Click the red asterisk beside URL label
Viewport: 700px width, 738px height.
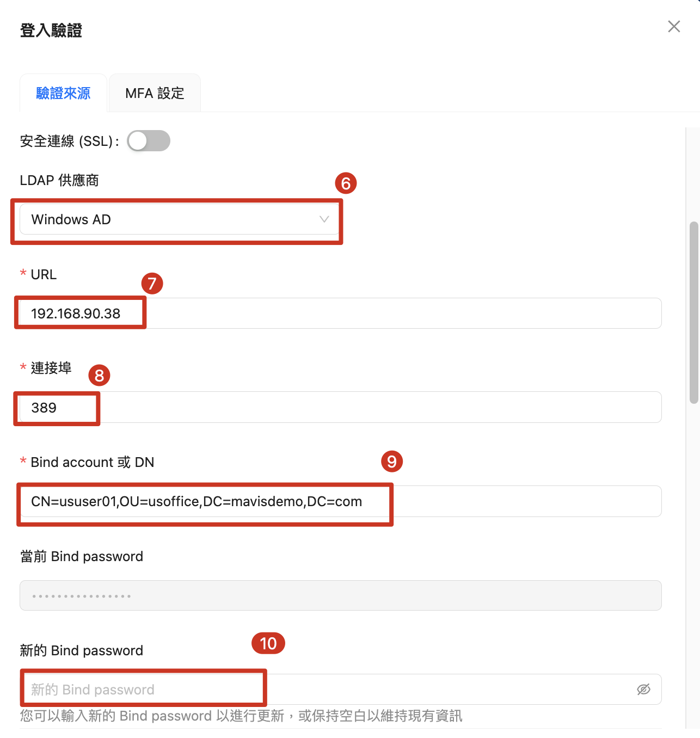click(x=22, y=274)
